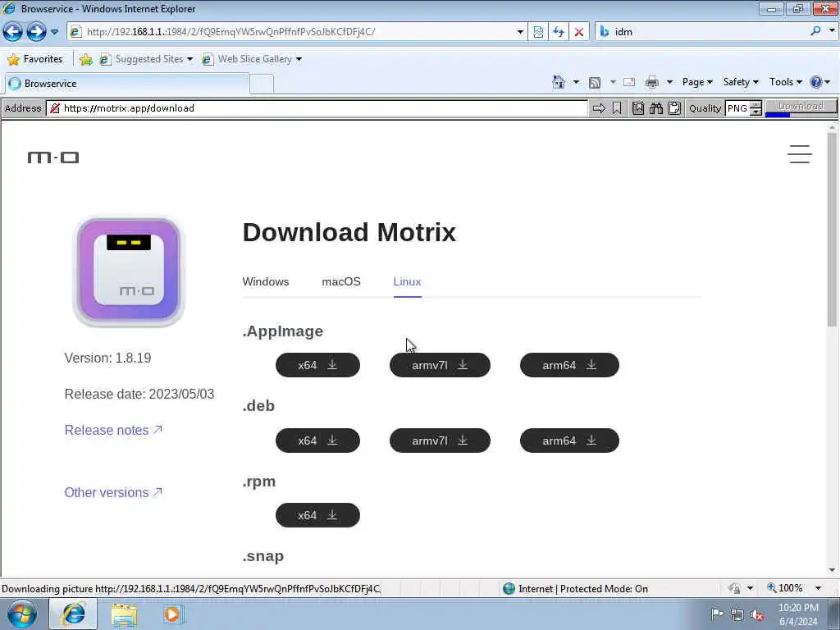This screenshot has height=630, width=840.
Task: Click the RSS feeds icon
Action: click(x=595, y=83)
